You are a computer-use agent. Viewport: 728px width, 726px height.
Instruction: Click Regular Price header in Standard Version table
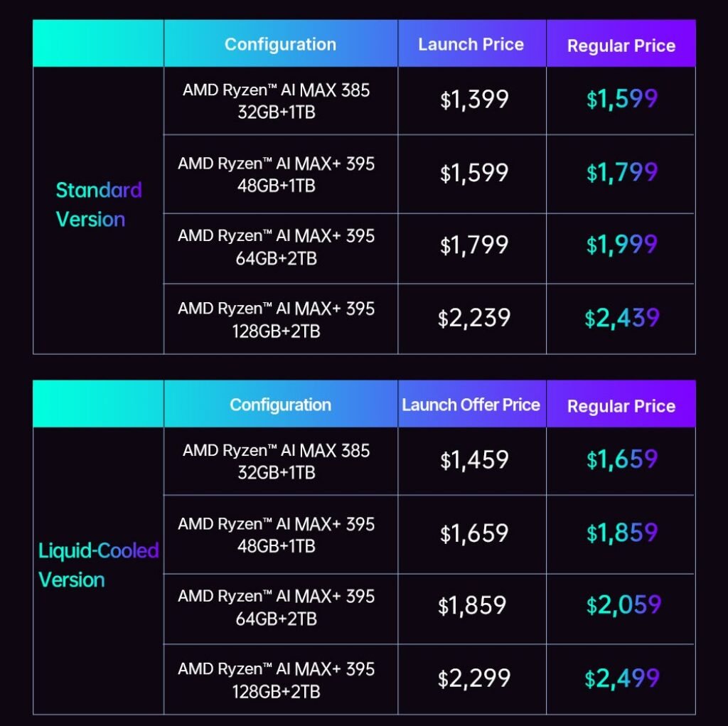[x=621, y=46]
